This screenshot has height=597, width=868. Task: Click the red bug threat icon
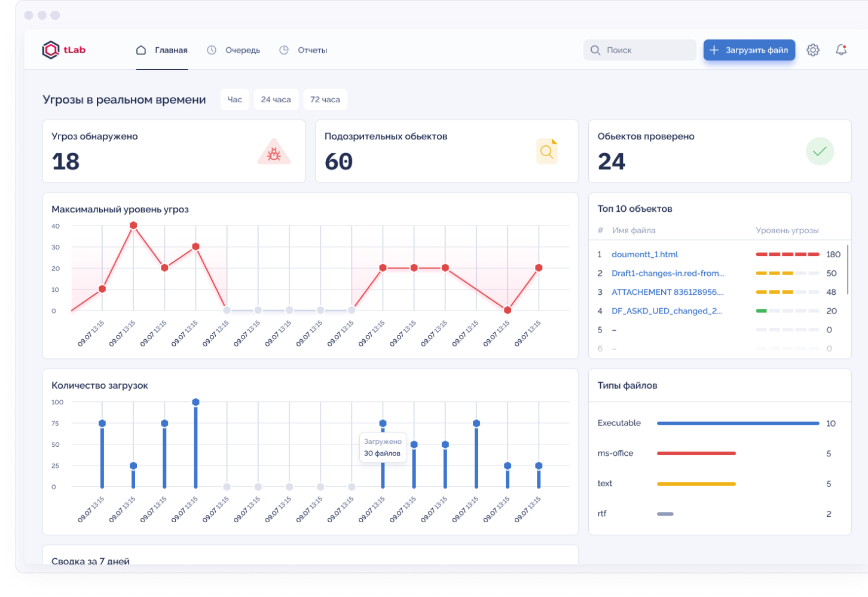coord(274,153)
